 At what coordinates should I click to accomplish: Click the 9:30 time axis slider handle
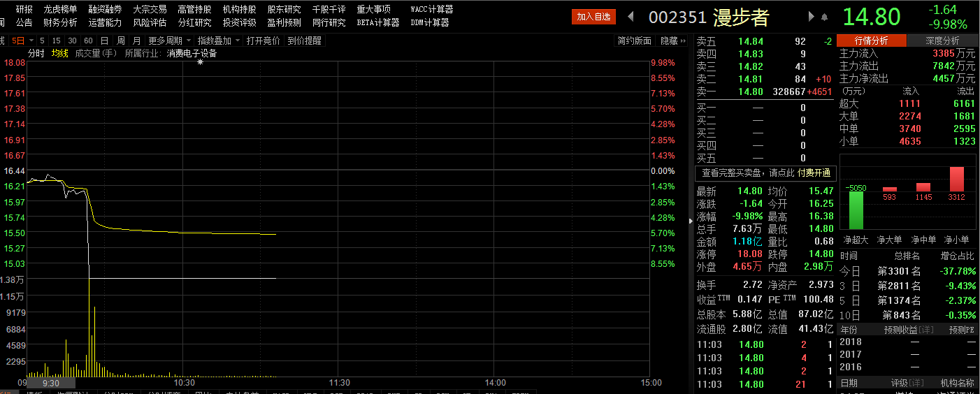pyautogui.click(x=50, y=383)
